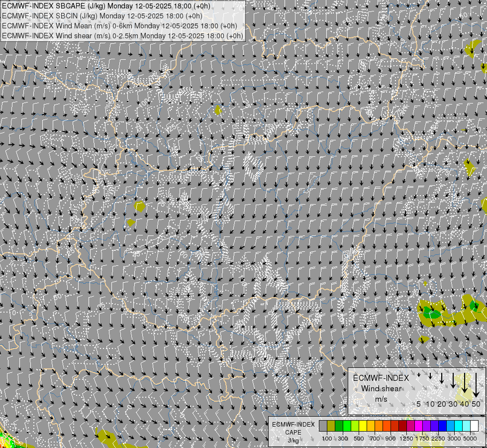Image resolution: width=487 pixels, height=448 pixels.
Task: Click the 1750 value on the CAPE scale
Action: [422, 439]
